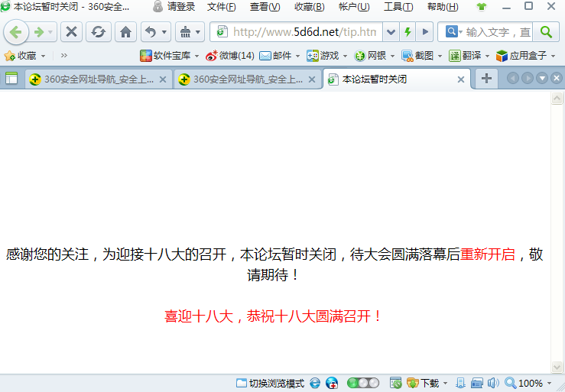The height and width of the screenshot is (392, 565).
Task: Stop loading with the X toolbar button
Action: [x=71, y=32]
